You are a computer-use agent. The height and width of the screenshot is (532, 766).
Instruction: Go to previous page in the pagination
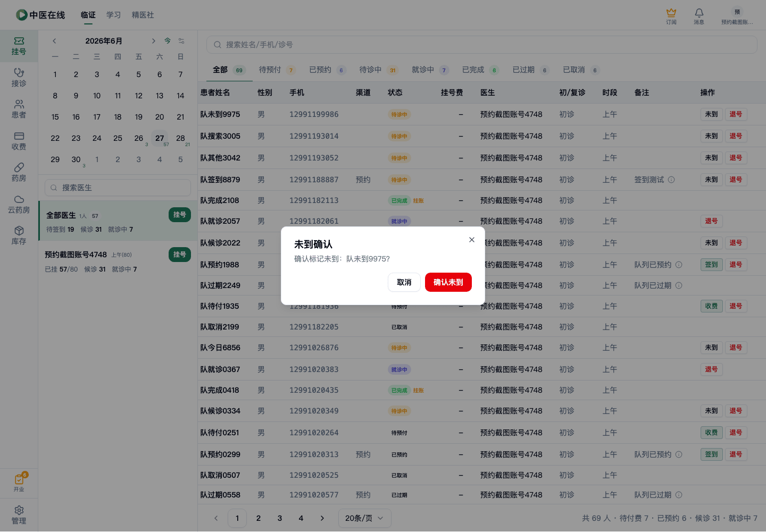click(216, 518)
